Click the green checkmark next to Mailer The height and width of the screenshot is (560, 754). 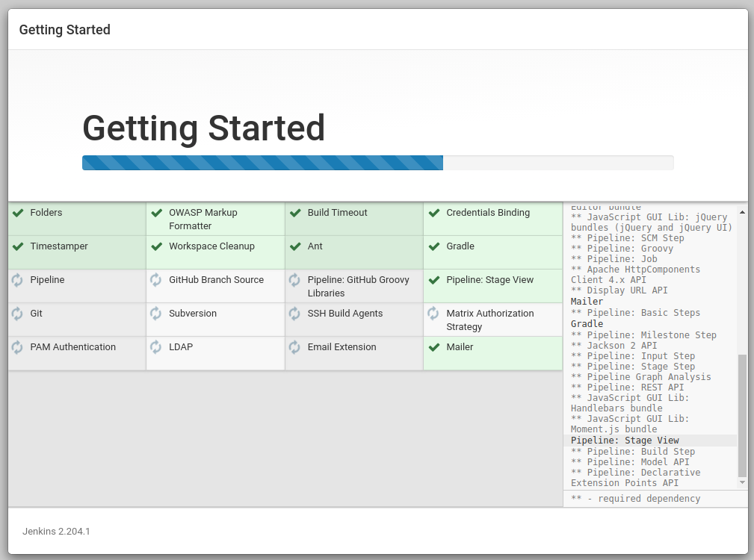[x=433, y=347]
